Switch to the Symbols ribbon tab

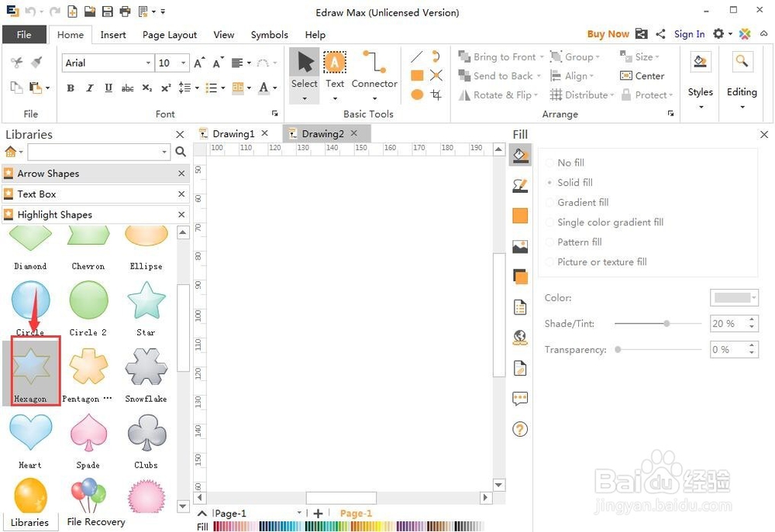(x=270, y=35)
